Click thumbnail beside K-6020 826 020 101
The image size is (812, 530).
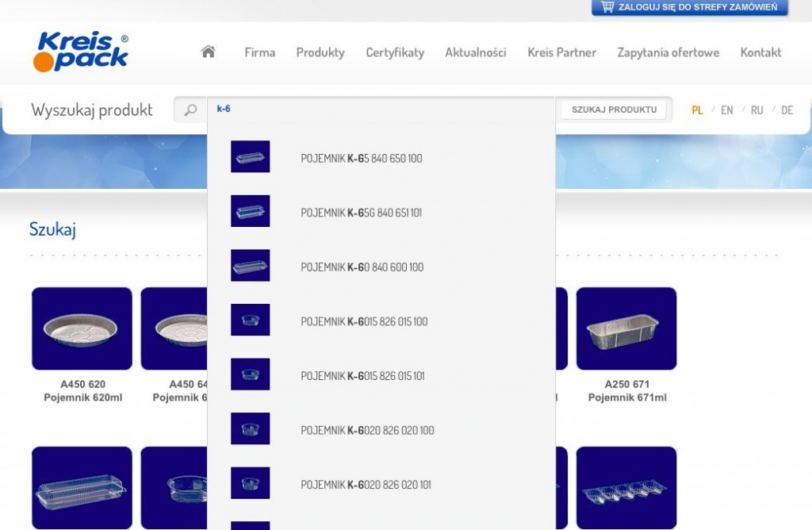pos(250,483)
